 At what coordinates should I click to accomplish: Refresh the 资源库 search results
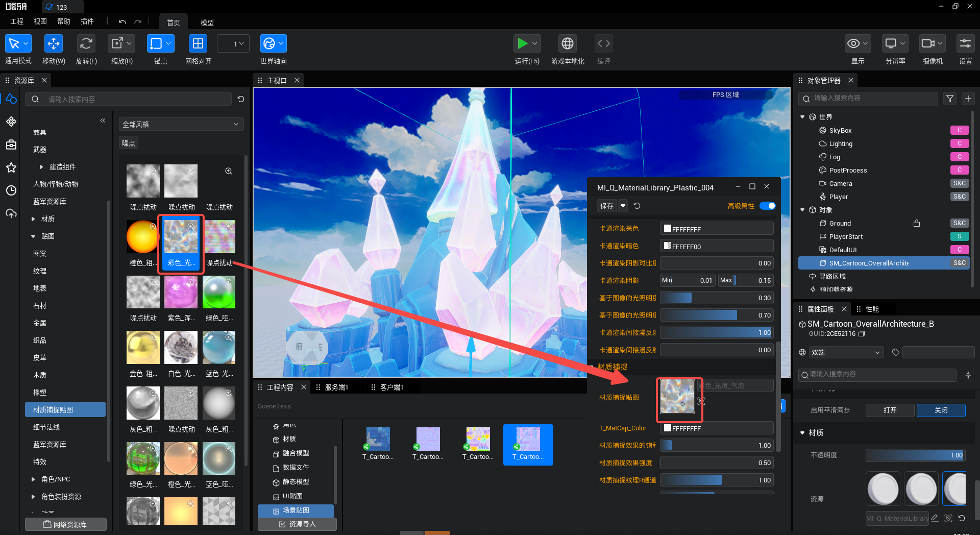point(241,99)
